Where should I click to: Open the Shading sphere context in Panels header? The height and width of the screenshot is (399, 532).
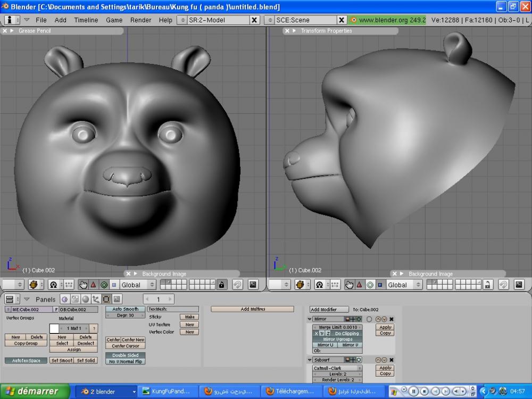click(86, 299)
